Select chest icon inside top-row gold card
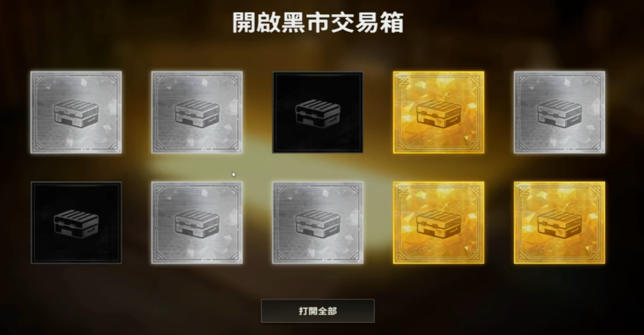 [438, 114]
